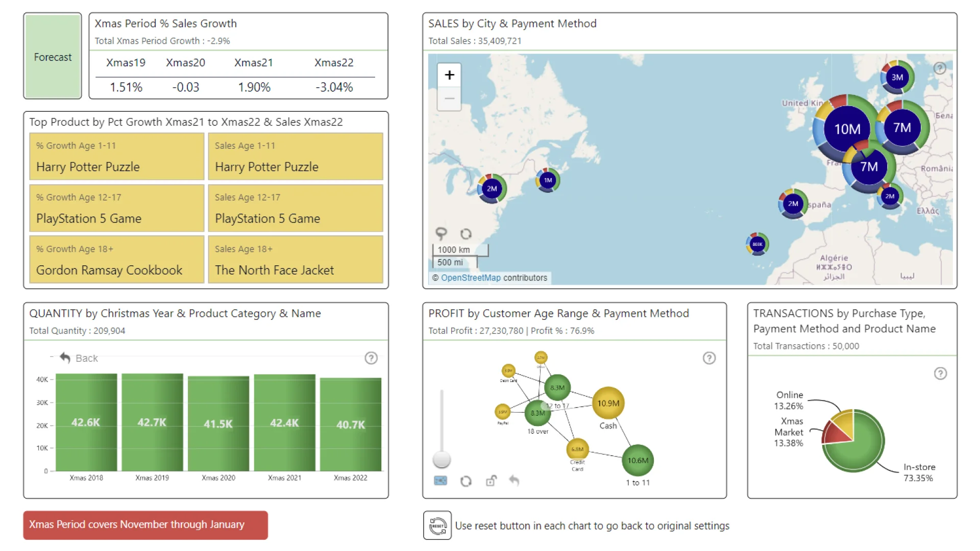Click Total Transactions : 50,000 text
This screenshot has height=551, width=980.
(806, 346)
